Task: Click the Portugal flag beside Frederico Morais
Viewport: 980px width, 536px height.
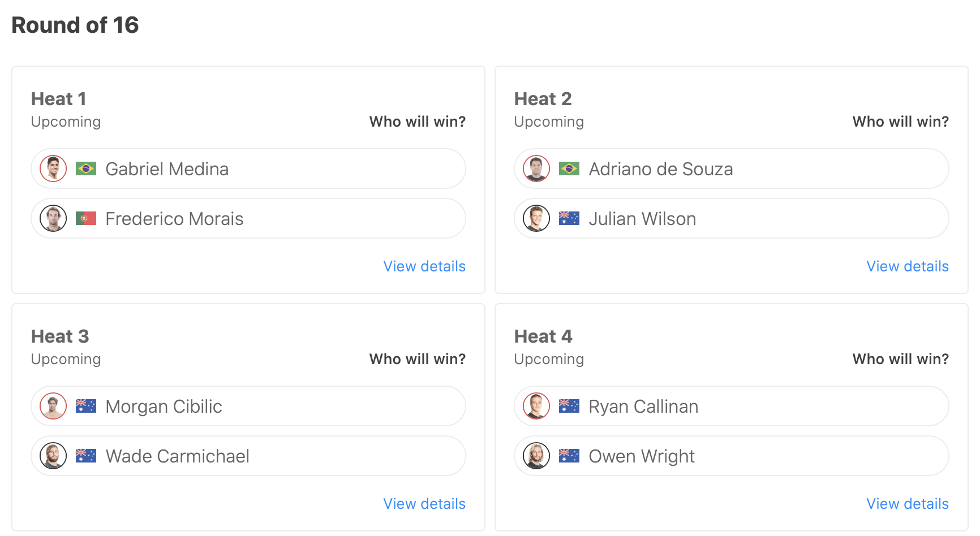Action: 86,218
